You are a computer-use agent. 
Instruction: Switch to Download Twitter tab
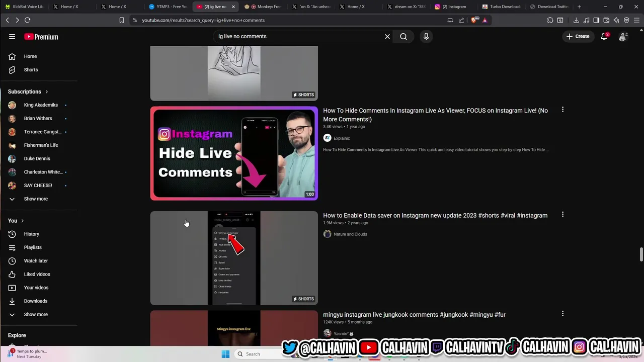549,7
